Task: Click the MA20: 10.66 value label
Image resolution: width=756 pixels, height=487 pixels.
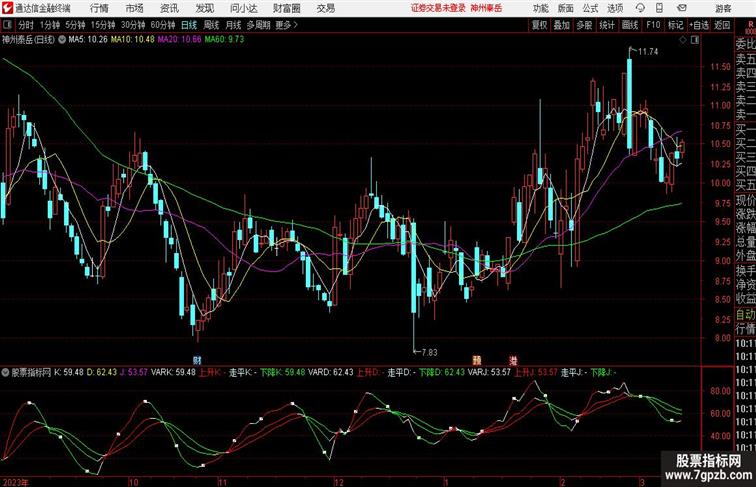Action: click(179, 40)
